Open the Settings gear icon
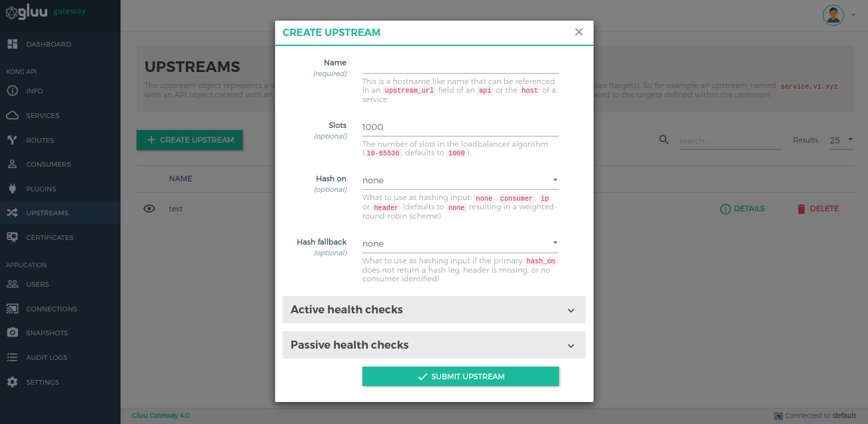 point(12,382)
